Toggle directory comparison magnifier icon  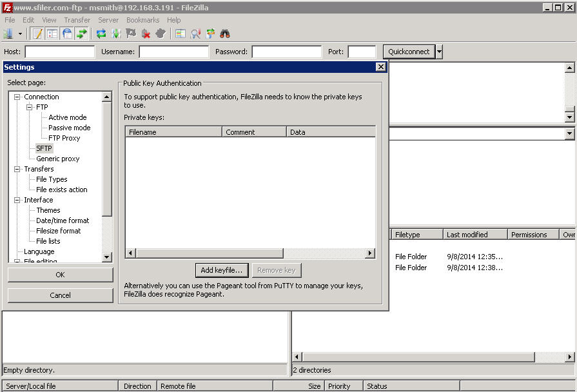click(x=195, y=34)
